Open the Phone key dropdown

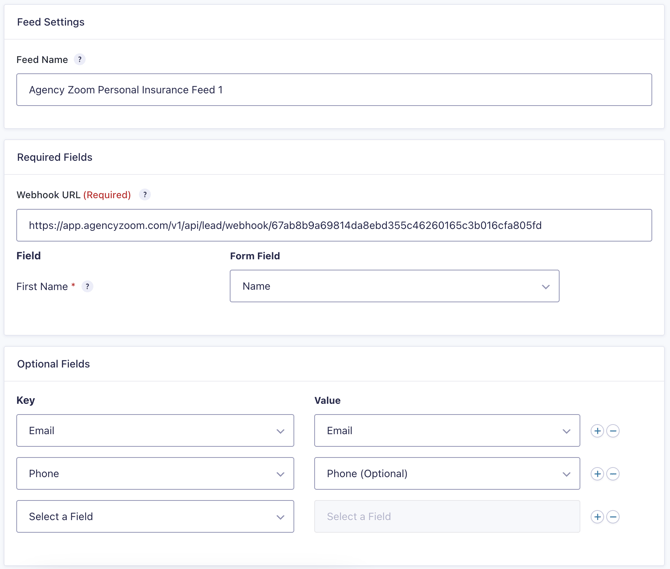tap(155, 474)
